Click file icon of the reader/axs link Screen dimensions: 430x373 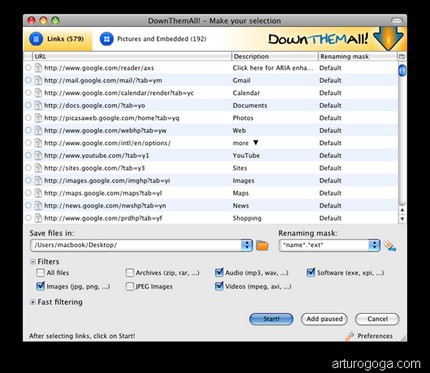(x=39, y=68)
